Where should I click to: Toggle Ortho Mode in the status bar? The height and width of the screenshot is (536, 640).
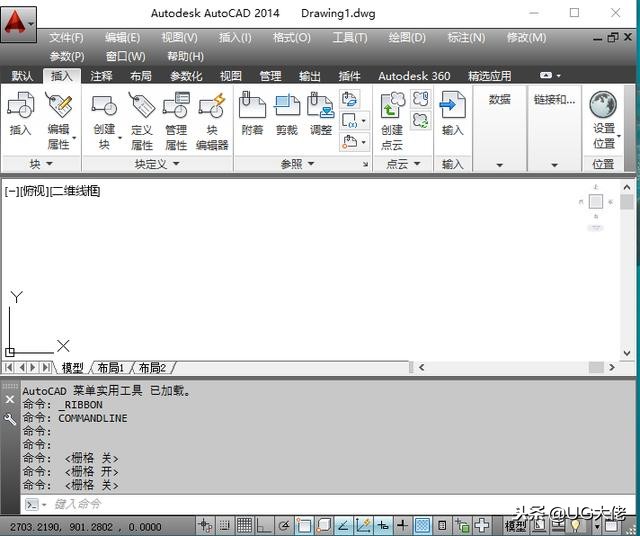tap(264, 525)
